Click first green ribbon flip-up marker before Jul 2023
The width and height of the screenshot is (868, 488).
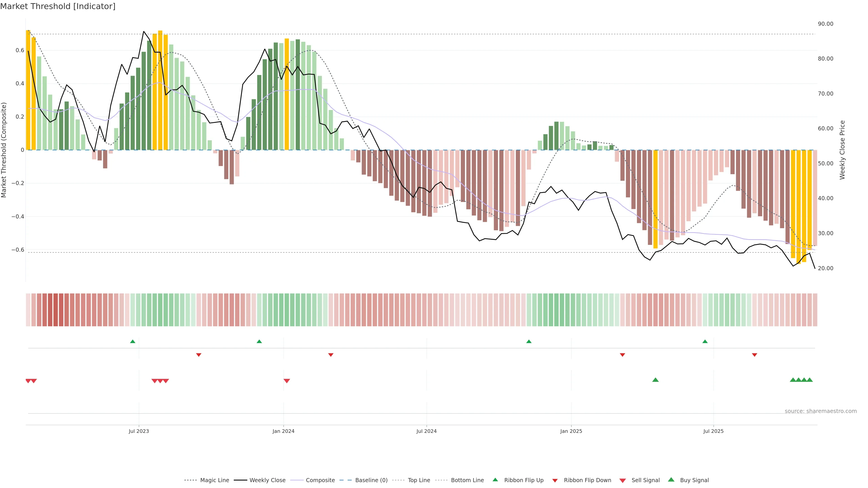tap(133, 342)
